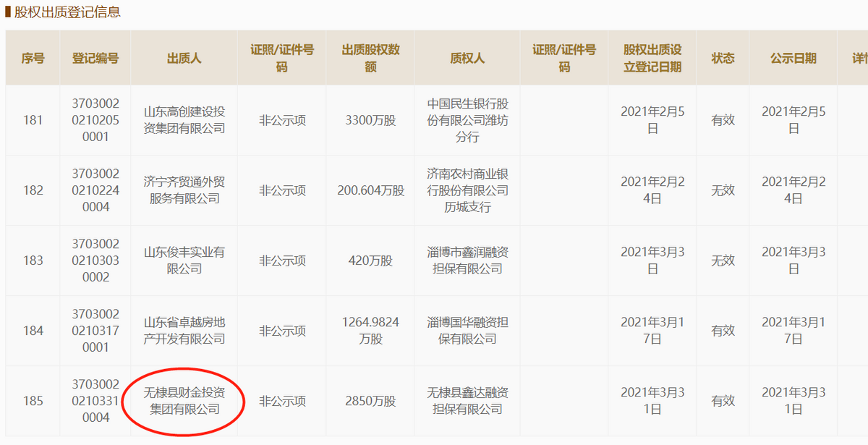Click the 420万股 pledged amount
This screenshot has height=445, width=868.
coord(370,260)
